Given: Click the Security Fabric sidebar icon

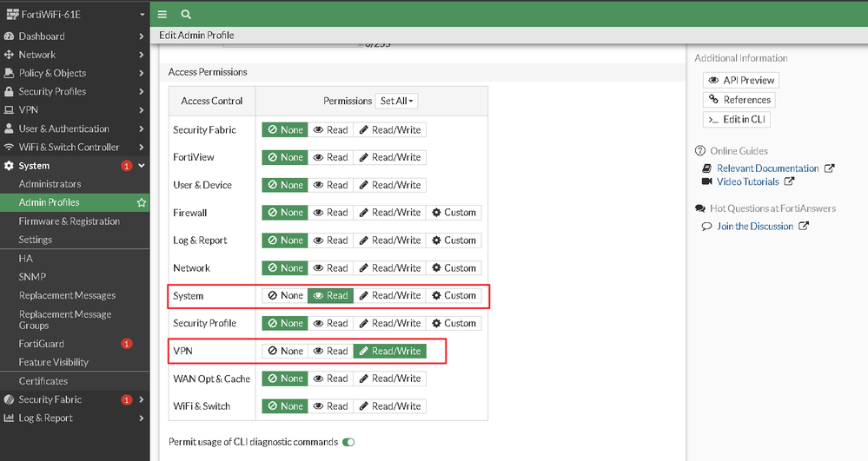Looking at the screenshot, I should (x=9, y=399).
